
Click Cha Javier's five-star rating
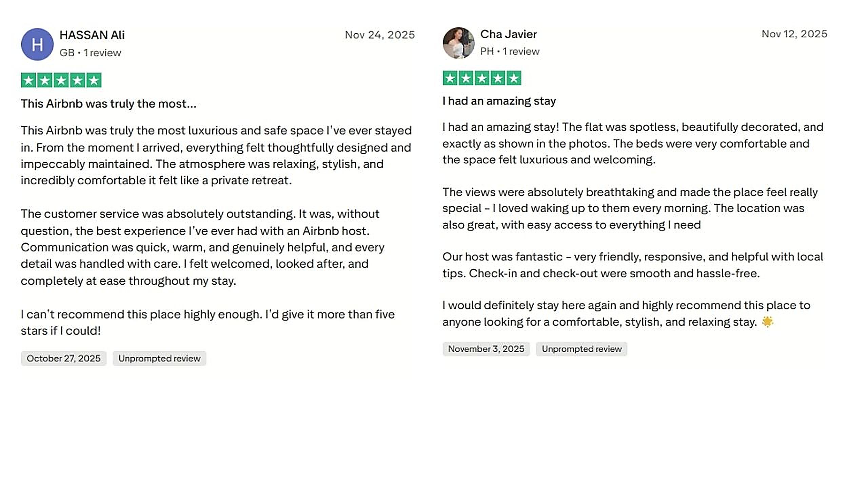[x=481, y=78]
